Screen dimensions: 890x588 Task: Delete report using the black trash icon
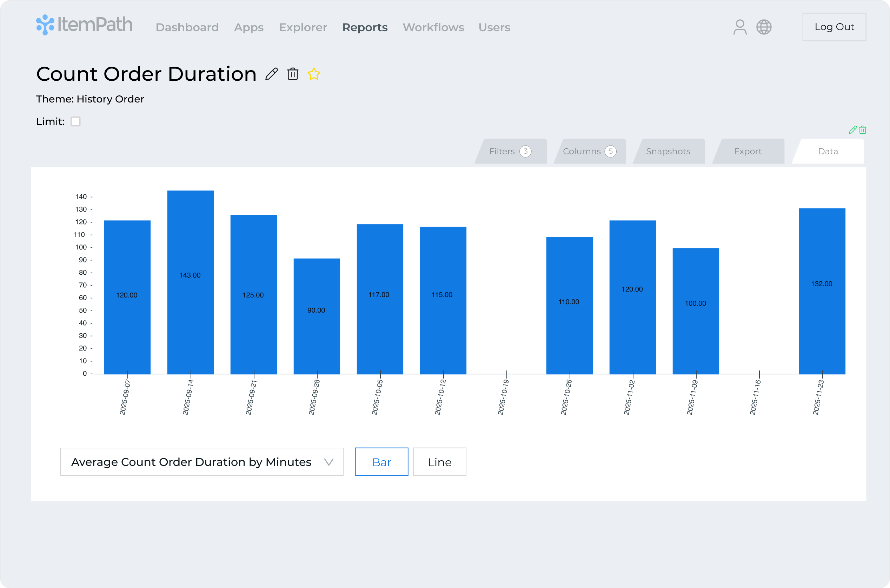click(293, 74)
